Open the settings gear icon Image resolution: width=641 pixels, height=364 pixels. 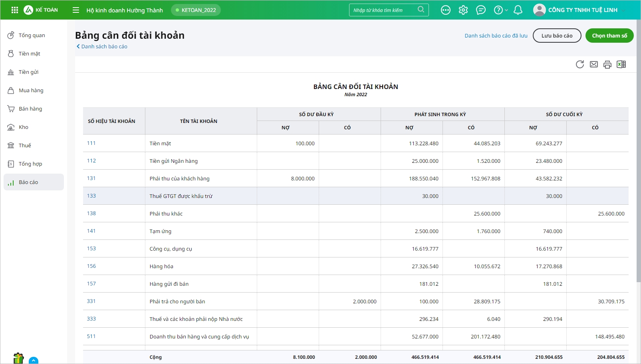click(463, 10)
